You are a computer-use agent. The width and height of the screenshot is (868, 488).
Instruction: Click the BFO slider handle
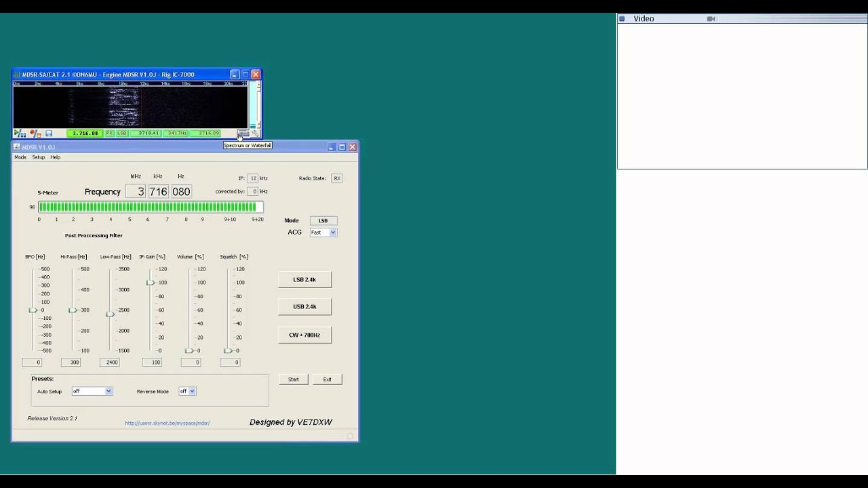coord(33,310)
